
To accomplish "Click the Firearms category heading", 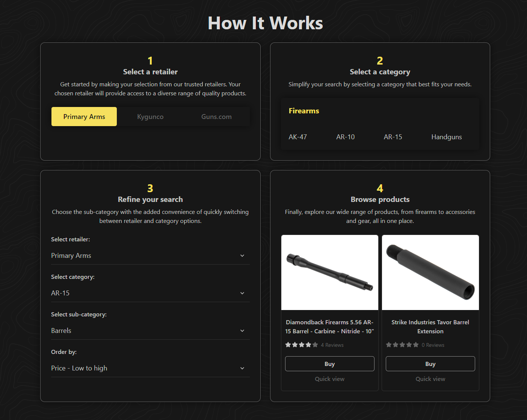I will pos(304,111).
